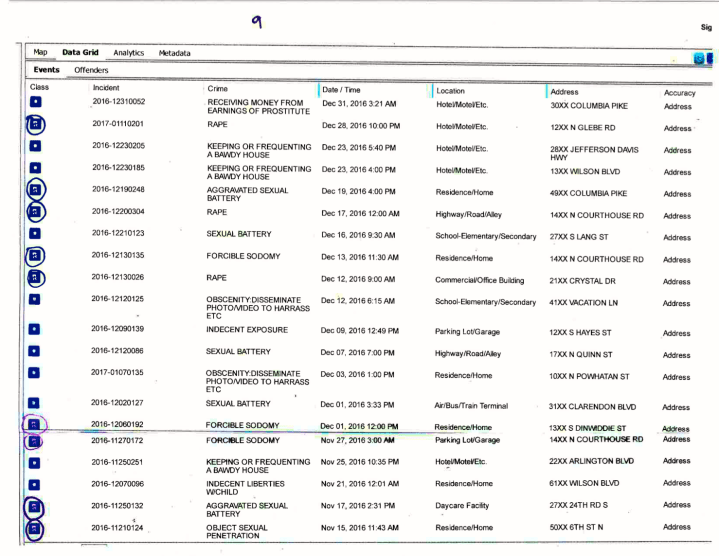Switch to the Offenders sub-tab
Screen dimensions: 719x556
point(89,71)
